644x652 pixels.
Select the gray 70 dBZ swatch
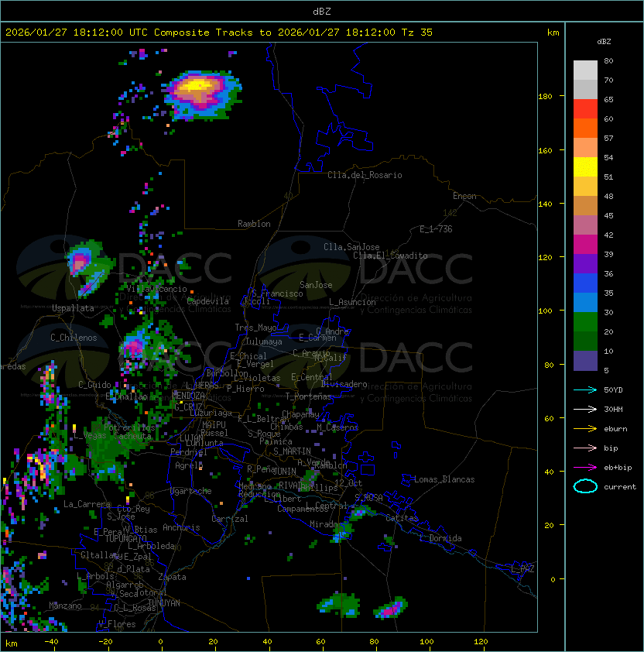[585, 89]
